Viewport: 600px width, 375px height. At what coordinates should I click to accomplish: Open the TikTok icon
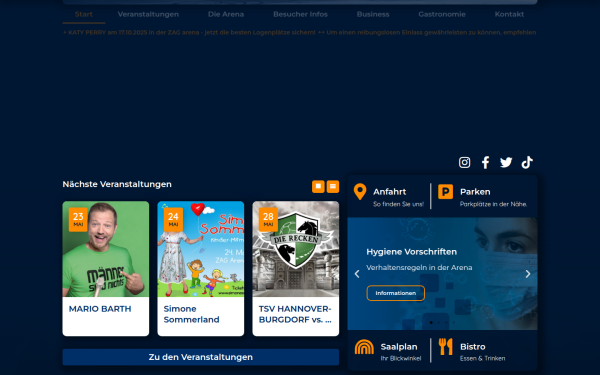pyautogui.click(x=527, y=162)
